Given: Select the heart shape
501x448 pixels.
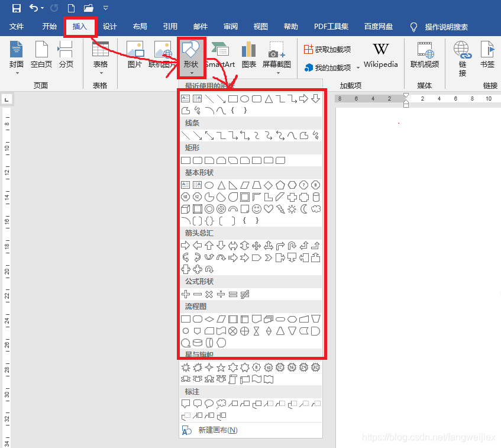Looking at the screenshot, I should click(269, 209).
